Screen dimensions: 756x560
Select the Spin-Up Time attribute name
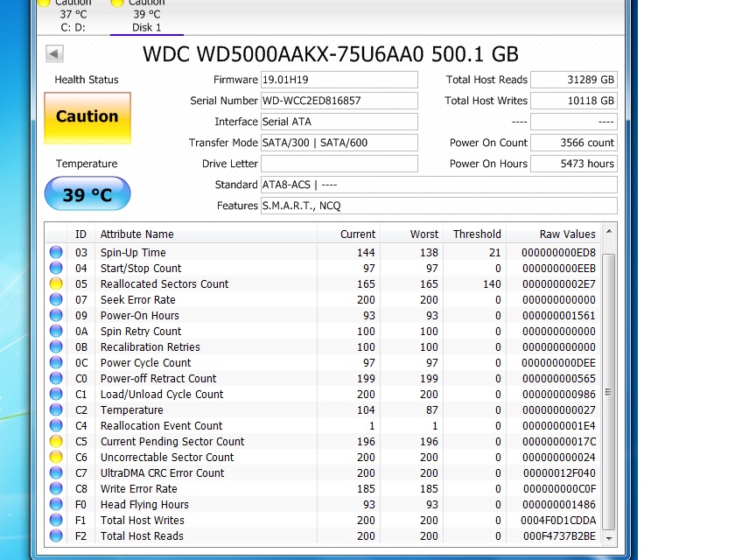(x=133, y=252)
